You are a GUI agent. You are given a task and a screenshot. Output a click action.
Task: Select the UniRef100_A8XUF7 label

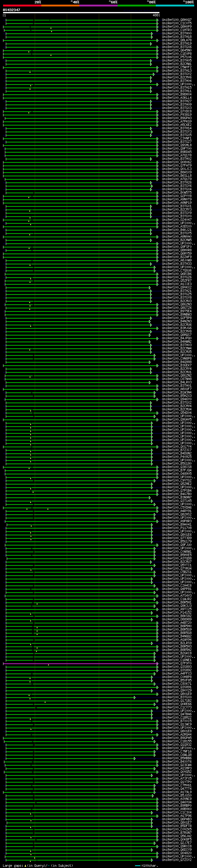pos(177,389)
